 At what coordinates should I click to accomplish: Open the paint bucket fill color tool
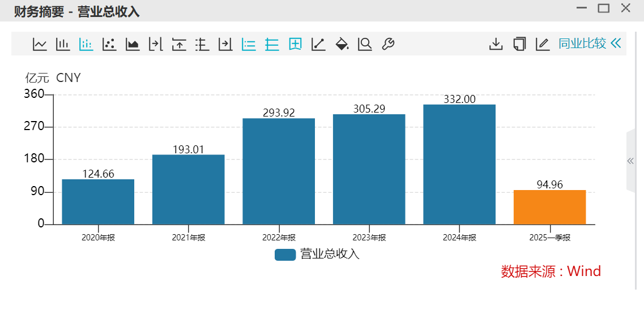pyautogui.click(x=342, y=44)
